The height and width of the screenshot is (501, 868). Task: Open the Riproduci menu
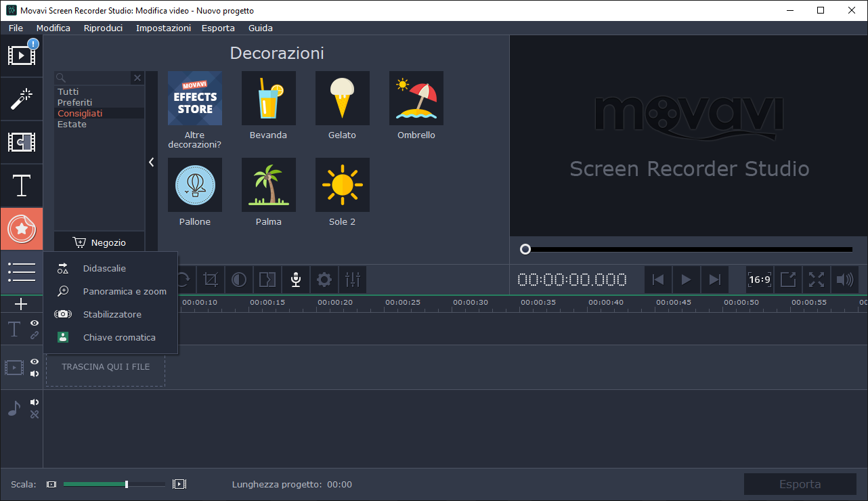pos(103,28)
